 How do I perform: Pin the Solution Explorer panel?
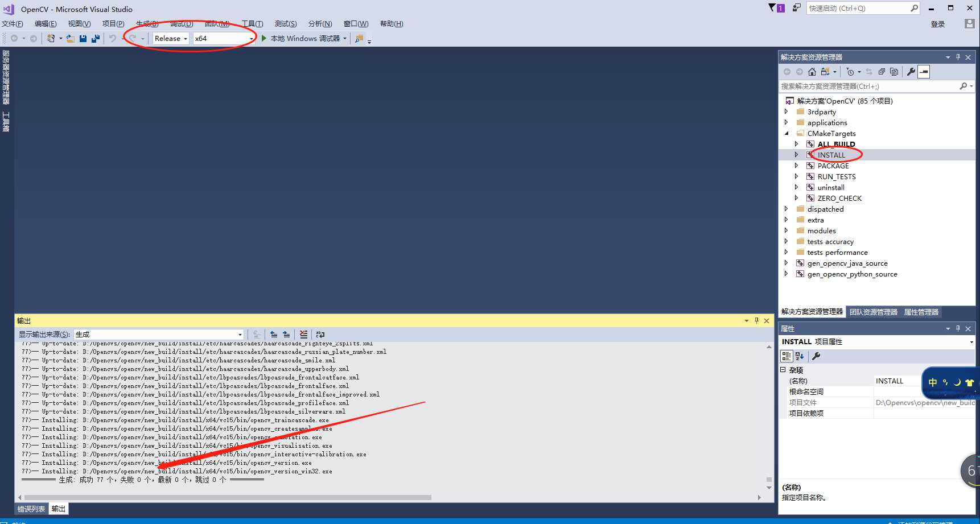(958, 57)
